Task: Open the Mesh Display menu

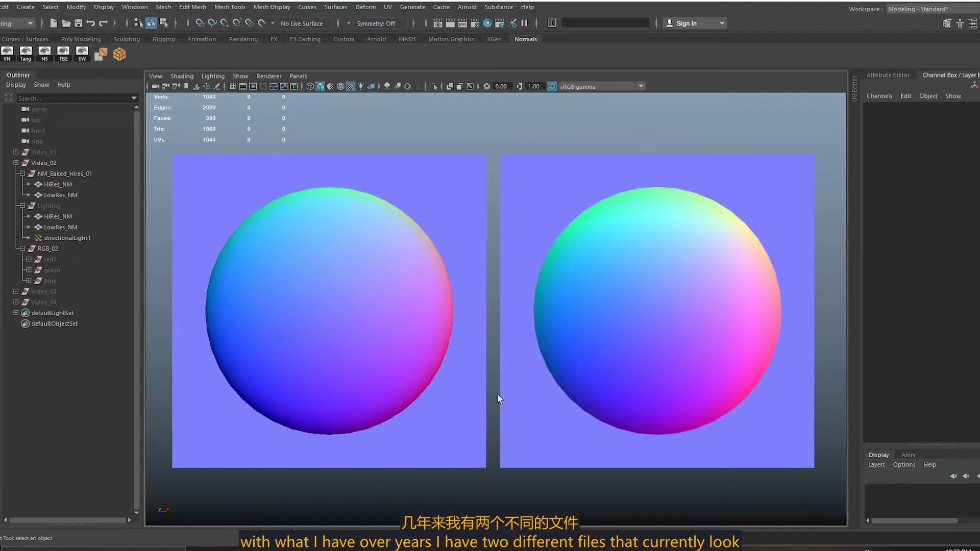Action: click(272, 7)
